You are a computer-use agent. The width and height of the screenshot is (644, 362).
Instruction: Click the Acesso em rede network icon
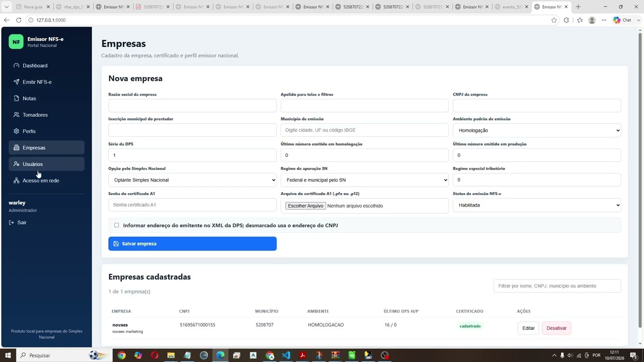tap(16, 180)
